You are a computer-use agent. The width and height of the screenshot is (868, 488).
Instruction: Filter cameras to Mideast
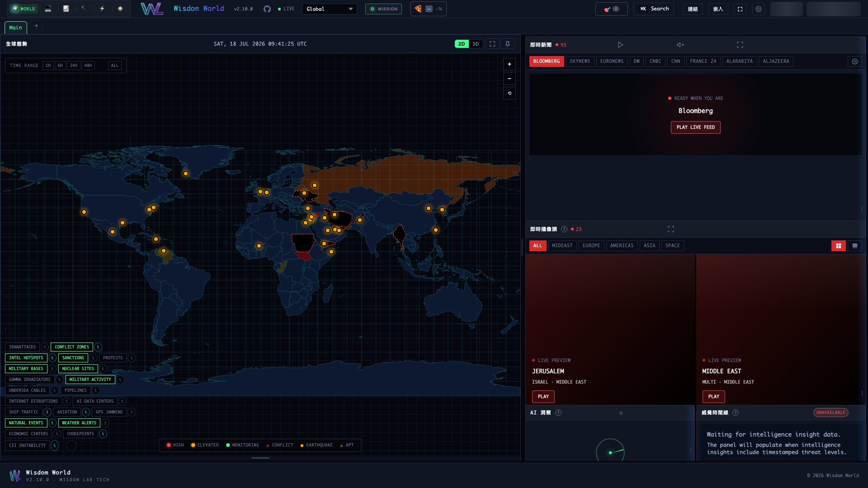coord(562,246)
